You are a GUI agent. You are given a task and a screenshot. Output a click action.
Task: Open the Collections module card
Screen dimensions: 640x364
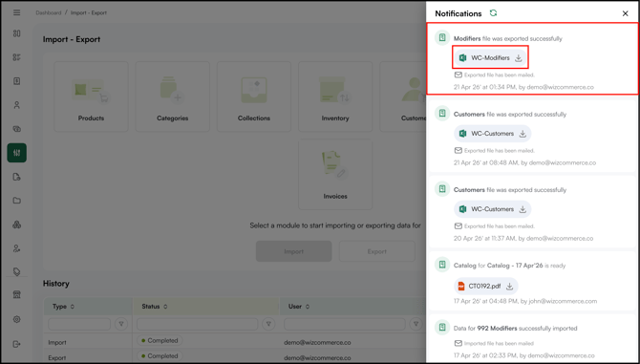pyautogui.click(x=254, y=96)
